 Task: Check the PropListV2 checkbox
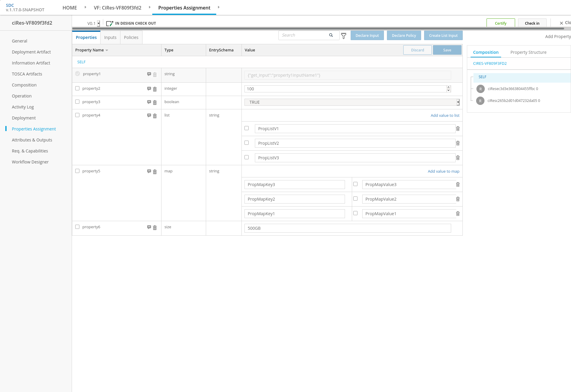(x=247, y=143)
